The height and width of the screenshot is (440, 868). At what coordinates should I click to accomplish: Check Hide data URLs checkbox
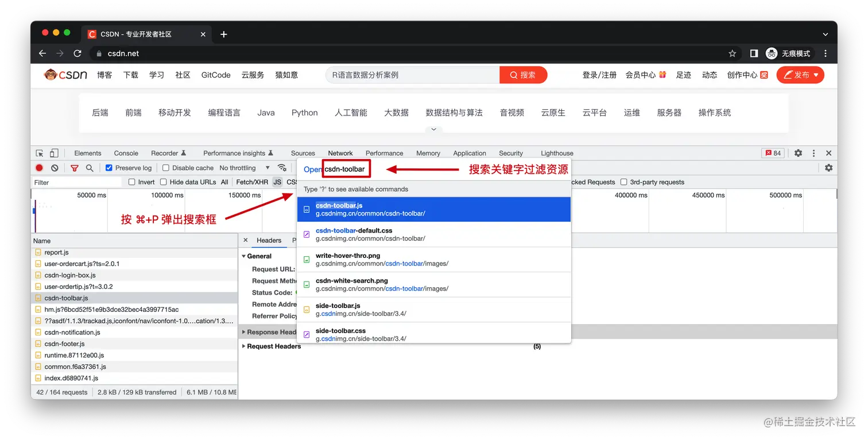tap(164, 182)
